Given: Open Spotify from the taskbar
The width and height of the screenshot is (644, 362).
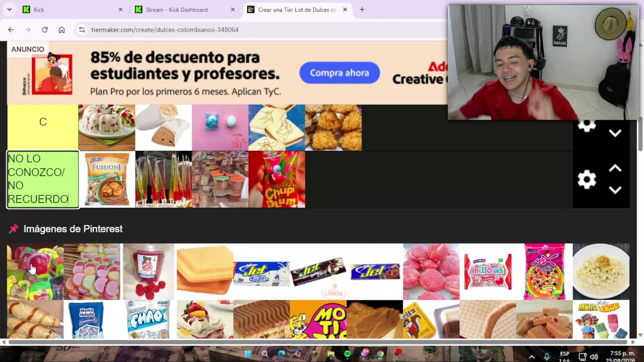Looking at the screenshot, I should [347, 354].
